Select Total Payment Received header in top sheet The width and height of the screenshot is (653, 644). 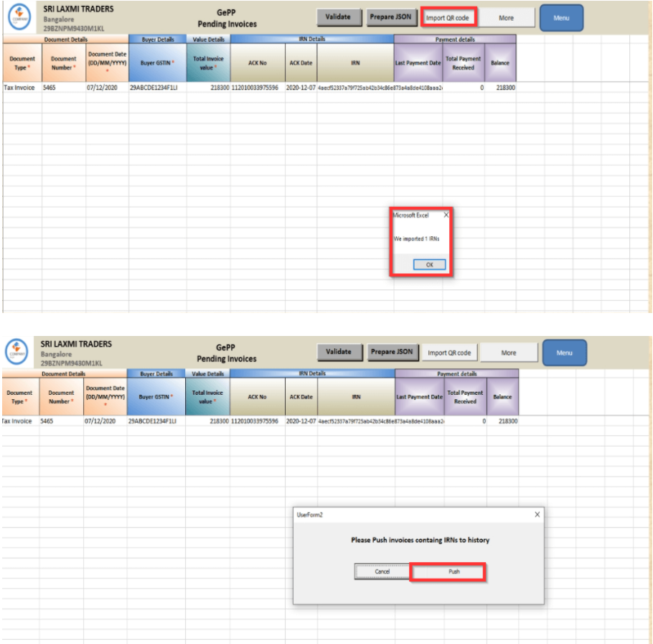coord(464,63)
